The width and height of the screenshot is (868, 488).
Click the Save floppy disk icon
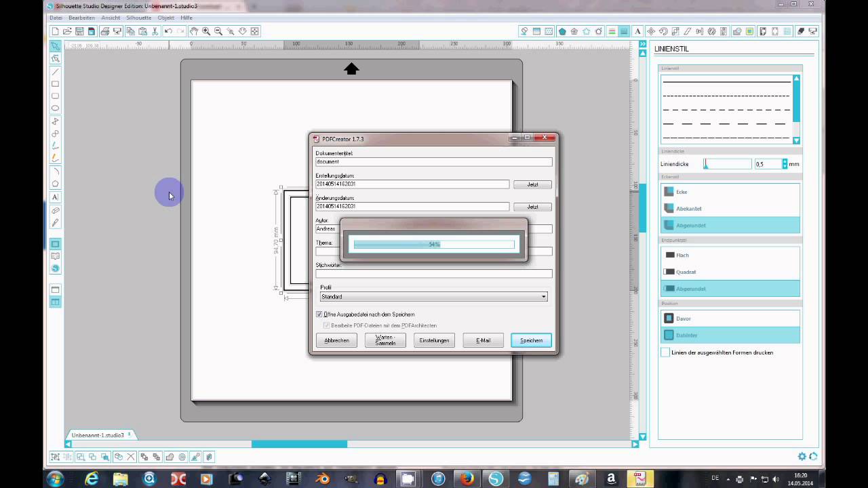pyautogui.click(x=79, y=31)
